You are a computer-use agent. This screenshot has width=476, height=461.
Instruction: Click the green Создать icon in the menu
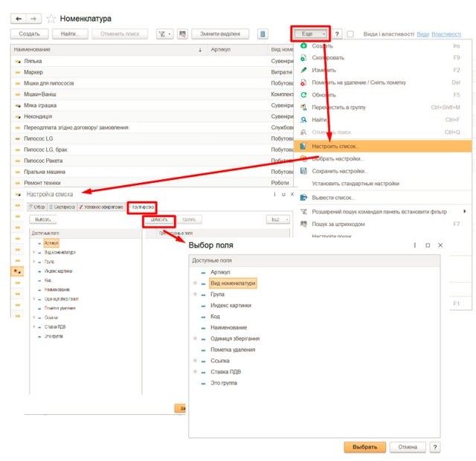303,46
